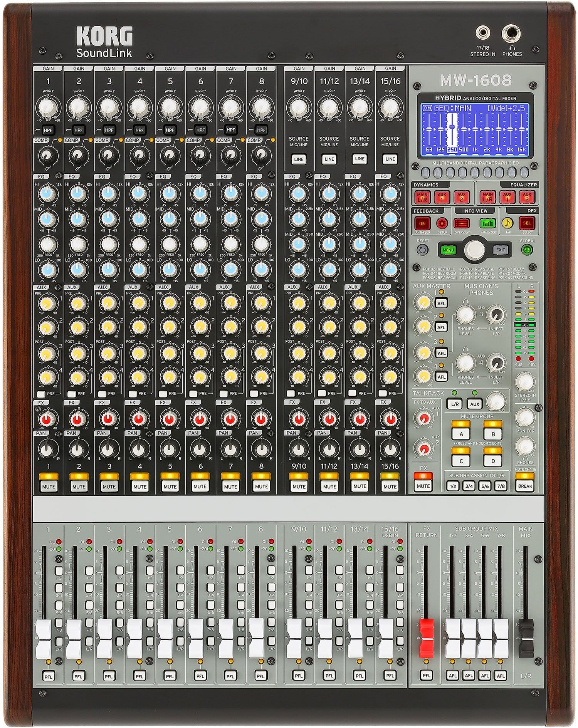Mute channel 15/16
Viewport: 578px width, 728px height.
tap(390, 486)
